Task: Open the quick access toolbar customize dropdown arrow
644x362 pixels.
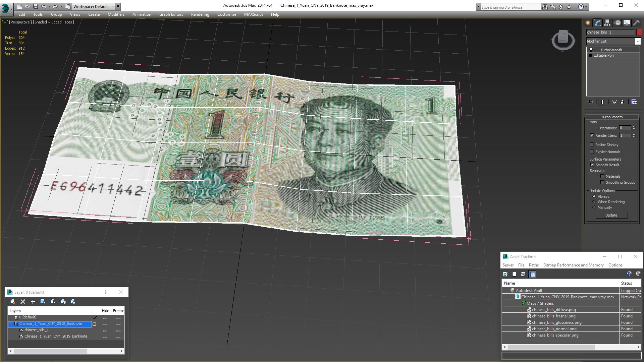Action: pyautogui.click(x=118, y=6)
